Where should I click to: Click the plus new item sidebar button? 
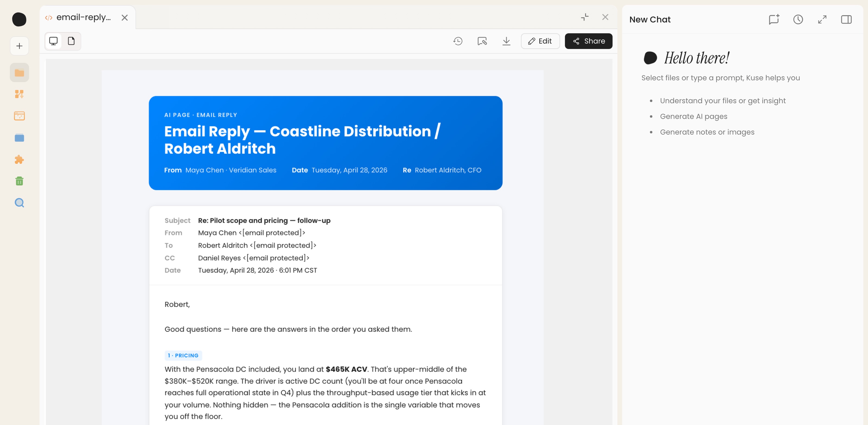19,46
